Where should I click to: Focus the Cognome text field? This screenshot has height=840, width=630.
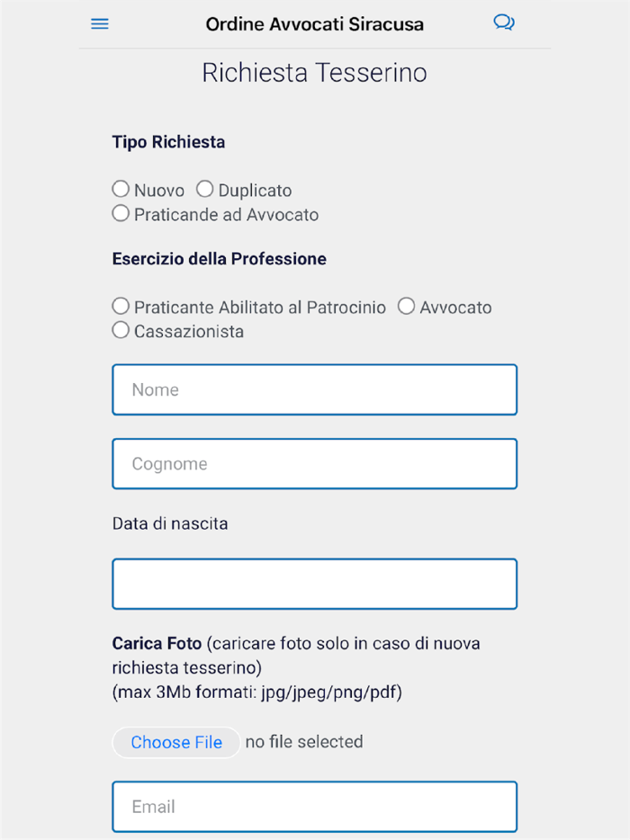click(x=314, y=463)
